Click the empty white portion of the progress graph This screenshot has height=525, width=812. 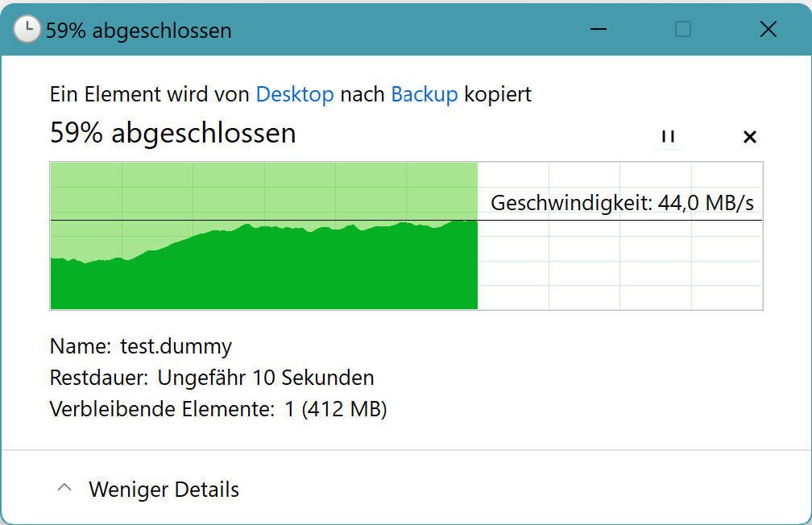tap(620, 266)
